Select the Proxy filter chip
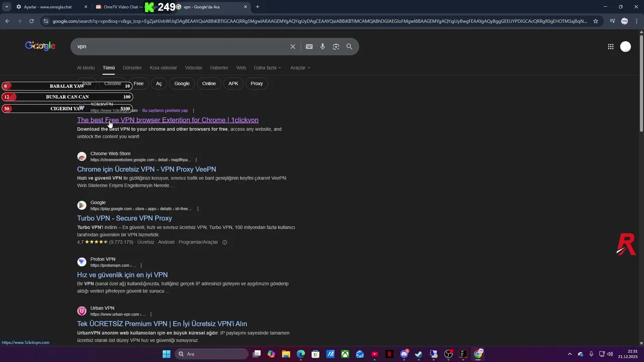 point(257,83)
